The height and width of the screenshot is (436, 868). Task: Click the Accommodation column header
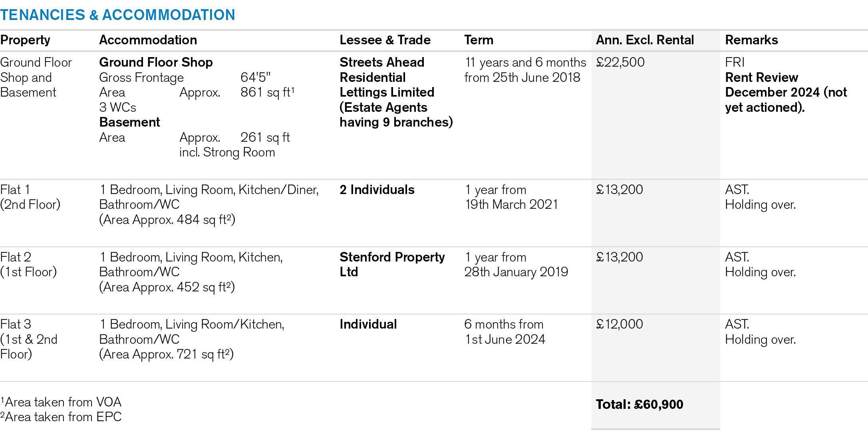[x=148, y=40]
